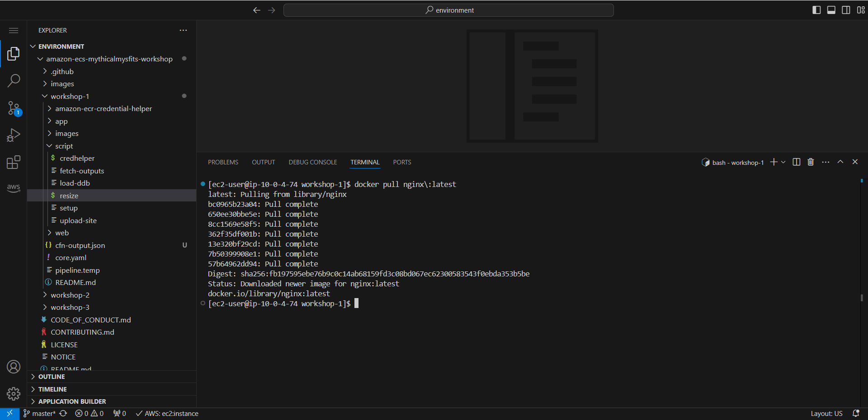Collapse the workshop-1 folder
This screenshot has width=868, height=420.
click(x=112, y=97)
